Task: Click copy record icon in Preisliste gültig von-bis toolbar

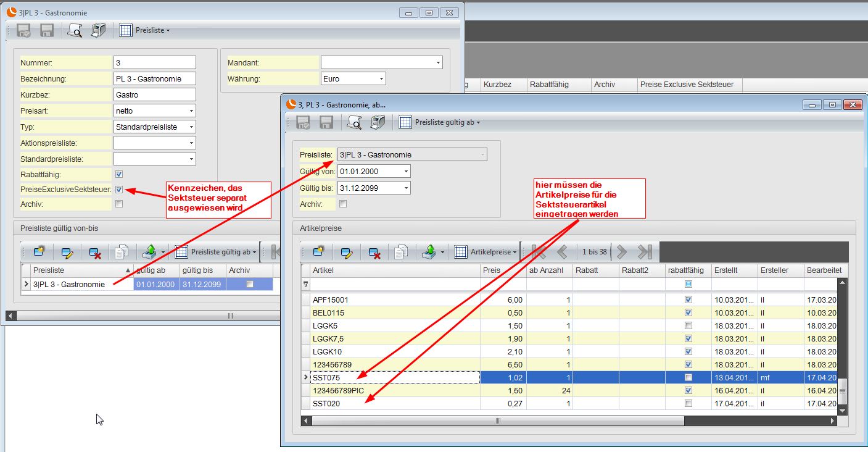Action: 122,252
